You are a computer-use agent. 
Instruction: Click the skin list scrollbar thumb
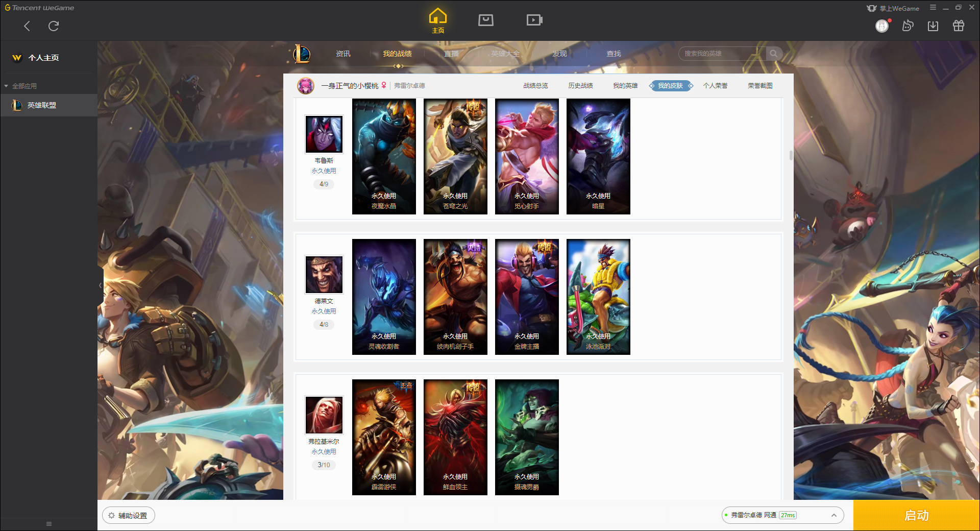tap(791, 155)
